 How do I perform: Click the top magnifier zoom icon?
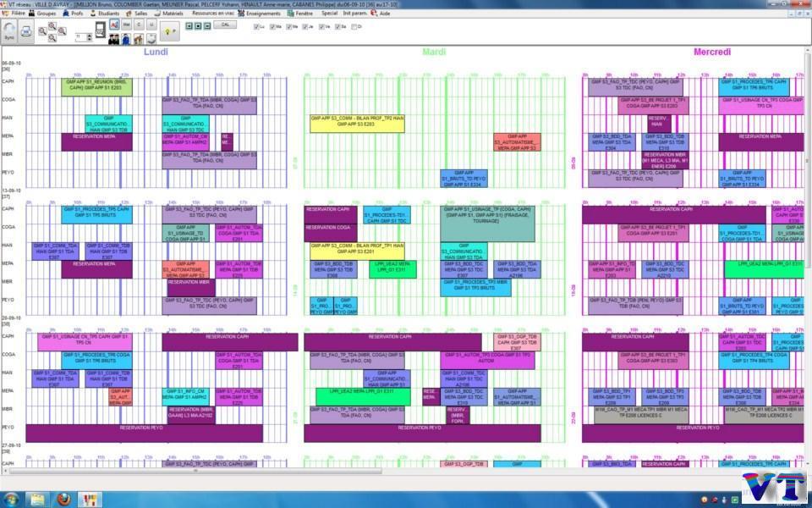52,25
